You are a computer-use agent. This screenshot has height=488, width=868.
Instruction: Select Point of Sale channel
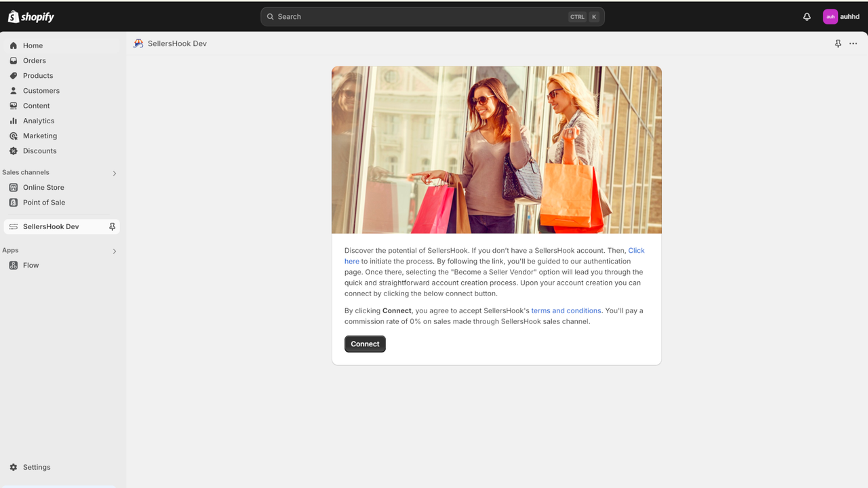[62, 202]
